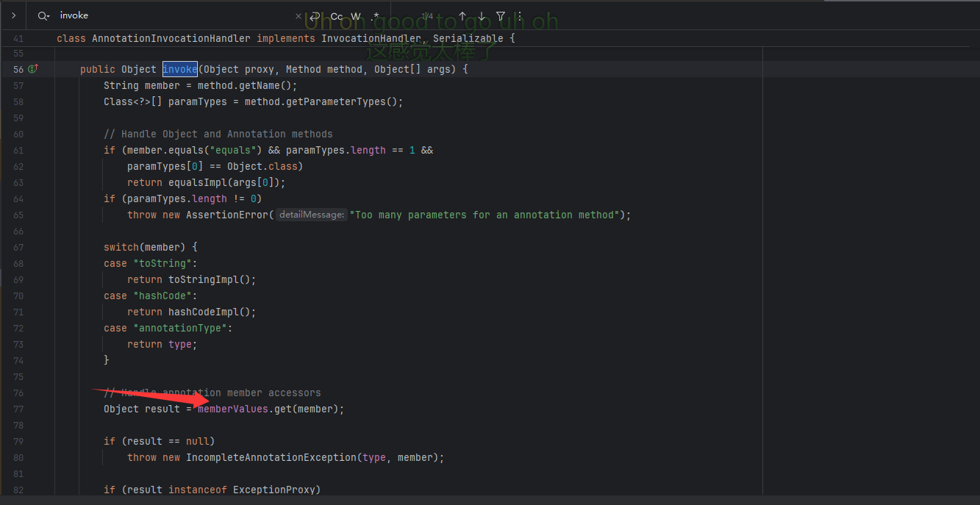Image resolution: width=980 pixels, height=505 pixels.
Task: Click AnnotationInvocationHandler class name
Action: tap(171, 38)
